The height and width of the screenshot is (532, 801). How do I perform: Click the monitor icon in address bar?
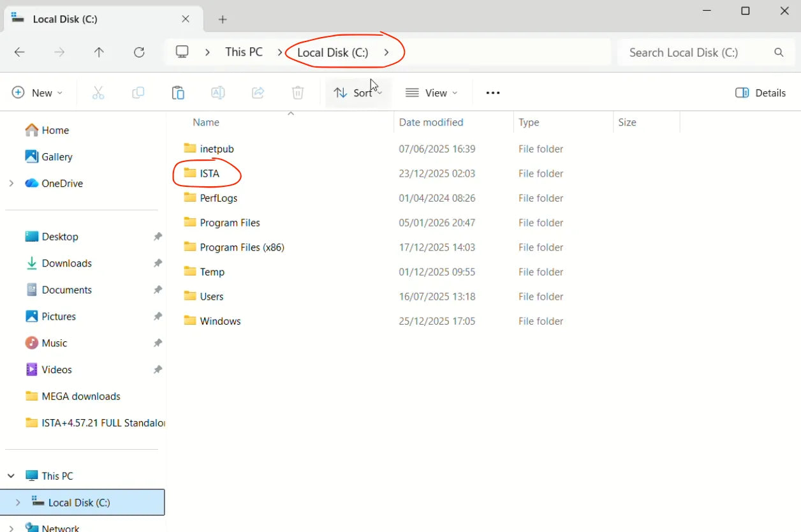click(x=182, y=52)
